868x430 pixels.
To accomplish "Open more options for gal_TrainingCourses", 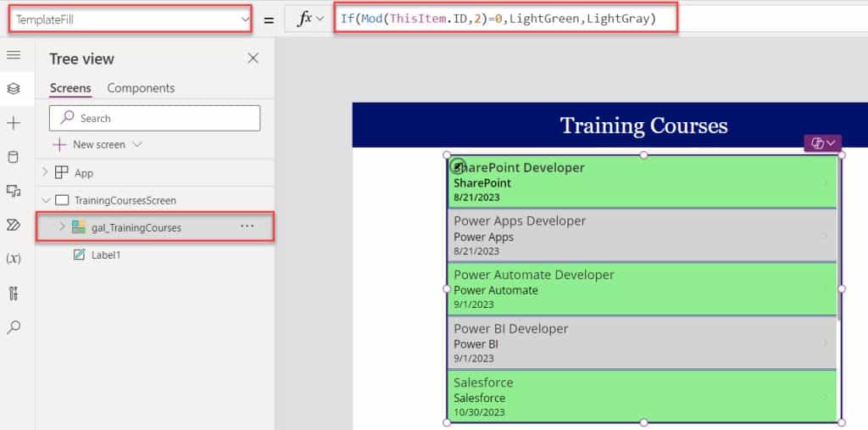I will click(247, 226).
